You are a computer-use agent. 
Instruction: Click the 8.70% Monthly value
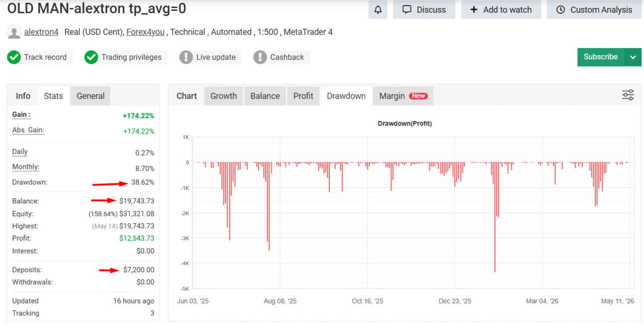click(145, 168)
